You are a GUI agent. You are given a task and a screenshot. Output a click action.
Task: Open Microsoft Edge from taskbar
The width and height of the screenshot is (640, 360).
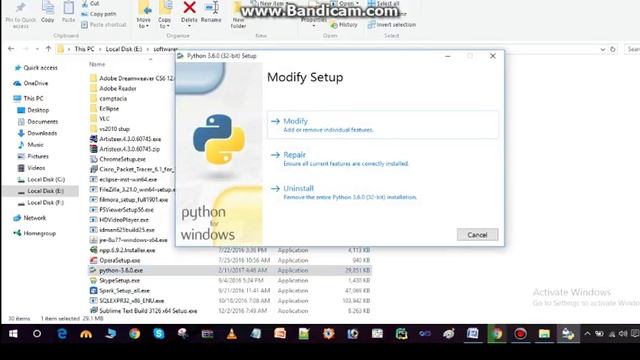click(62, 334)
